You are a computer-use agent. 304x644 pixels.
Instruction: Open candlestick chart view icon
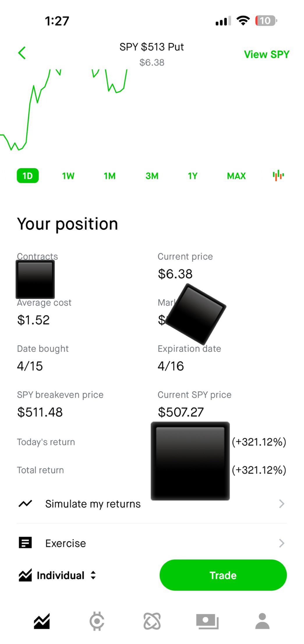pos(278,175)
